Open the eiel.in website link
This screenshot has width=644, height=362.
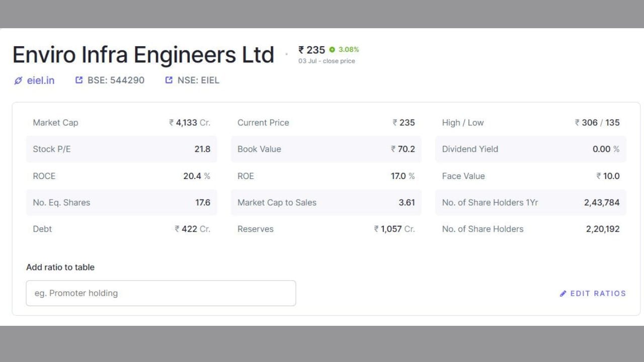[x=34, y=80]
